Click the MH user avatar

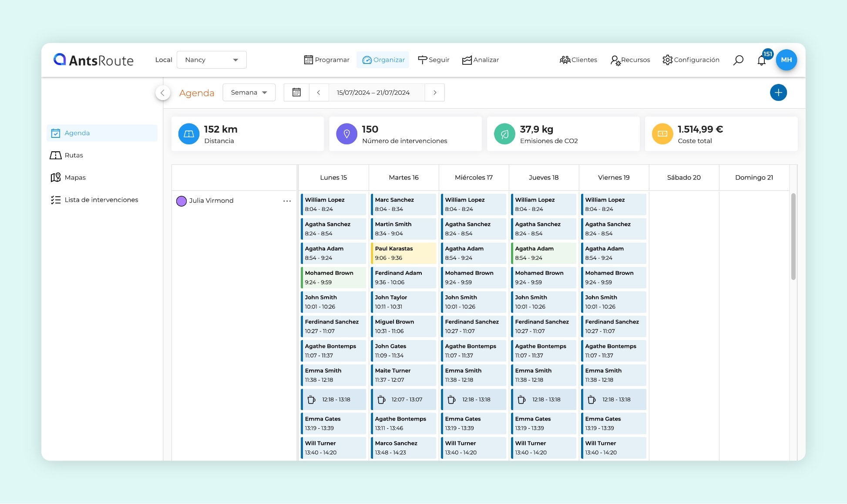click(x=786, y=60)
